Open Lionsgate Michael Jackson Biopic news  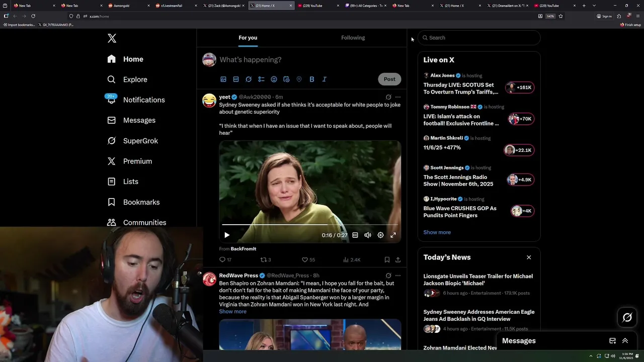[x=478, y=285]
